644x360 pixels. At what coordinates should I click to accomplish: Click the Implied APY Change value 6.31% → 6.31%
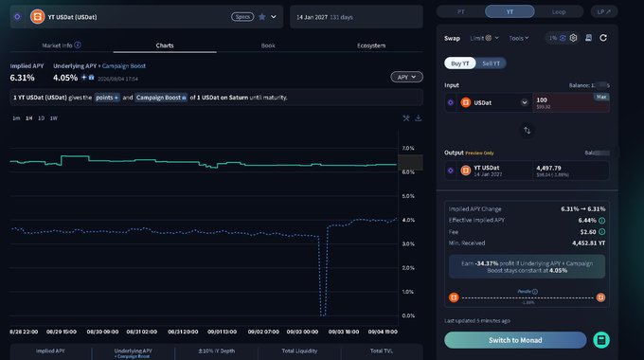click(x=582, y=208)
